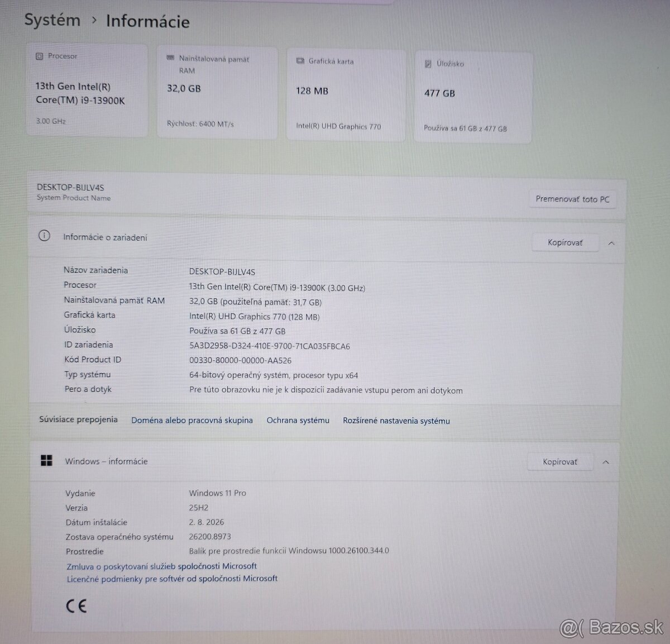The height and width of the screenshot is (644, 670).
Task: Click the Informácie breadcrumb title
Action: point(148,22)
